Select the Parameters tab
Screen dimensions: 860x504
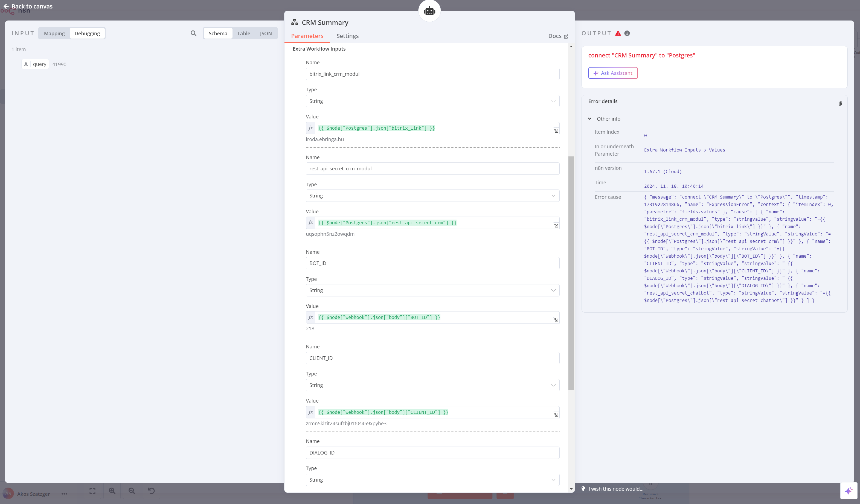(307, 36)
